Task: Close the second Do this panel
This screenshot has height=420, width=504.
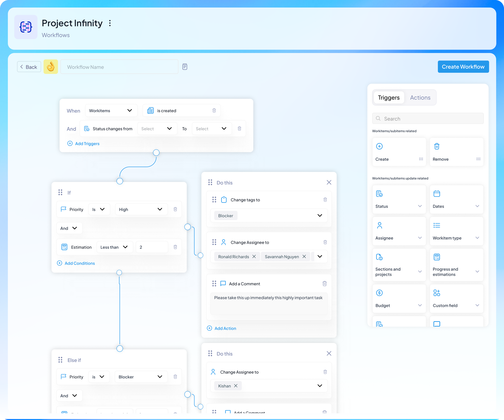Action: (329, 353)
